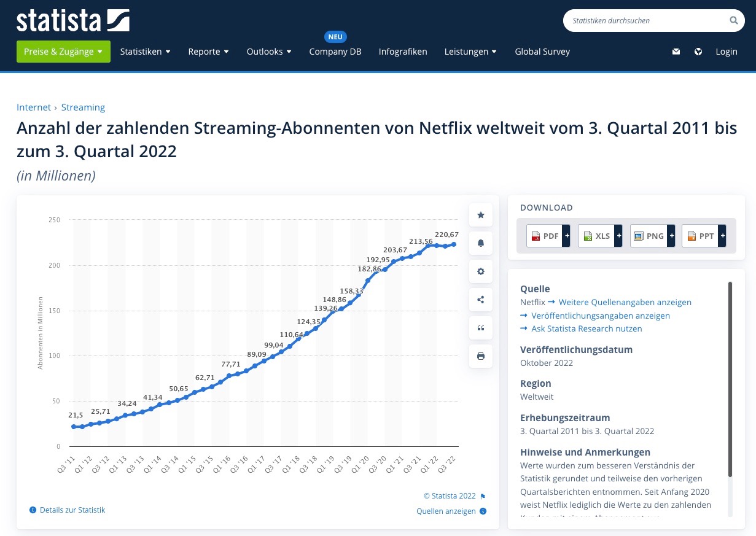This screenshot has height=536, width=756.
Task: Click the flag icon next to Statista 2022
Action: point(483,496)
